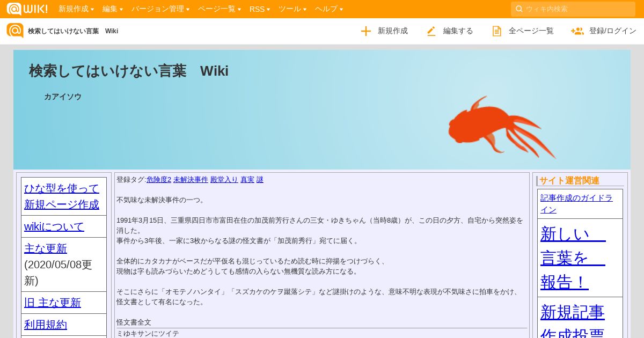Image resolution: width=644 pixels, height=338 pixels.
Task: Open the 危険度2 tag link
Action: point(159,180)
